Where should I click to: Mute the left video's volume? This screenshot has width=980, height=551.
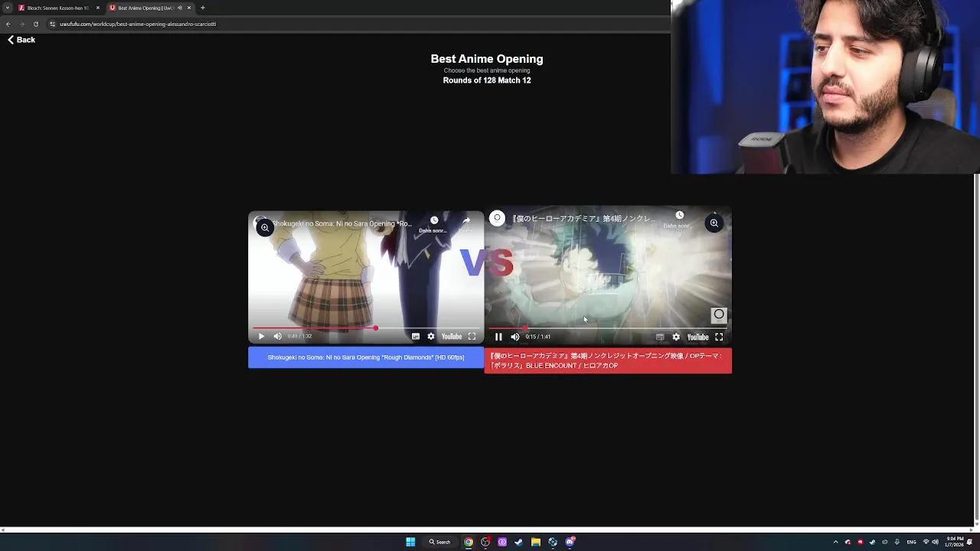coord(277,336)
